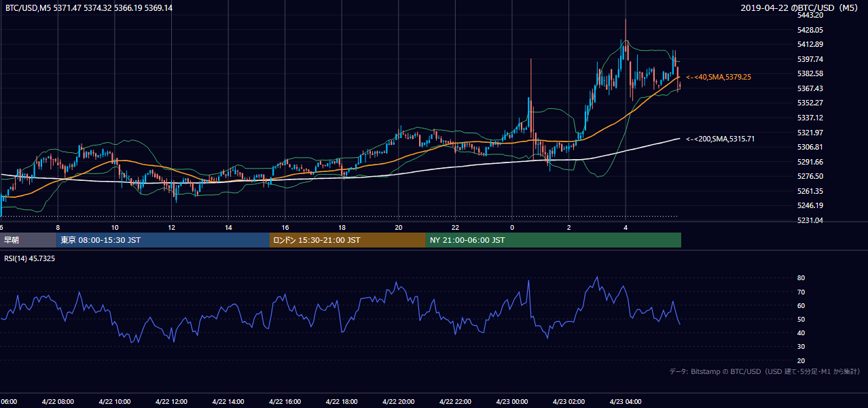Click the 4/22 14:00 time label

228,402
